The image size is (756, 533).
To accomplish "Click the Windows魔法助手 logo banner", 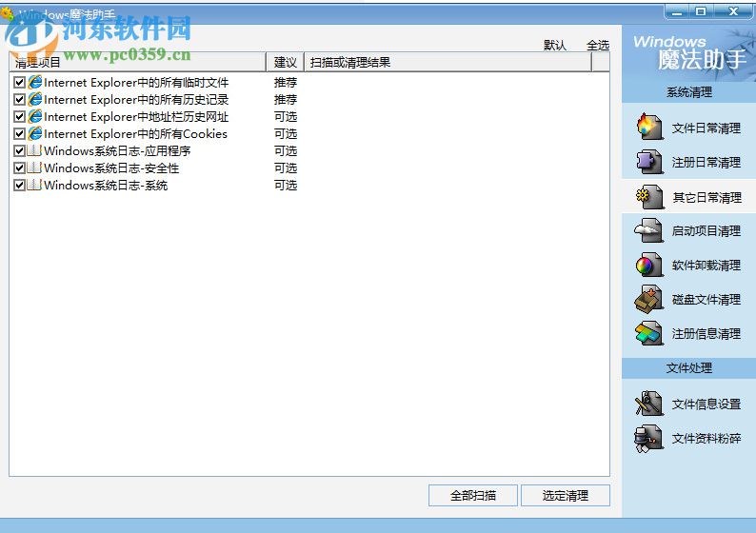I will (689, 53).
